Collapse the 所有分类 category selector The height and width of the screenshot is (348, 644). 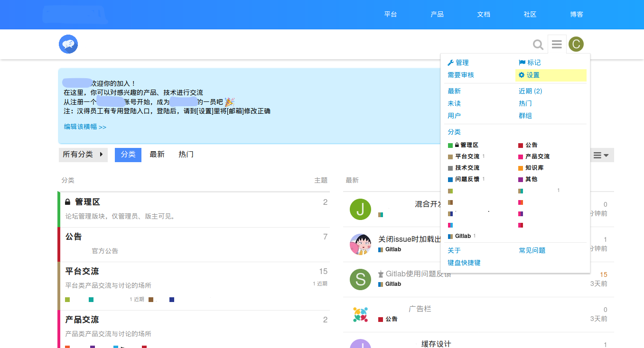click(x=83, y=154)
